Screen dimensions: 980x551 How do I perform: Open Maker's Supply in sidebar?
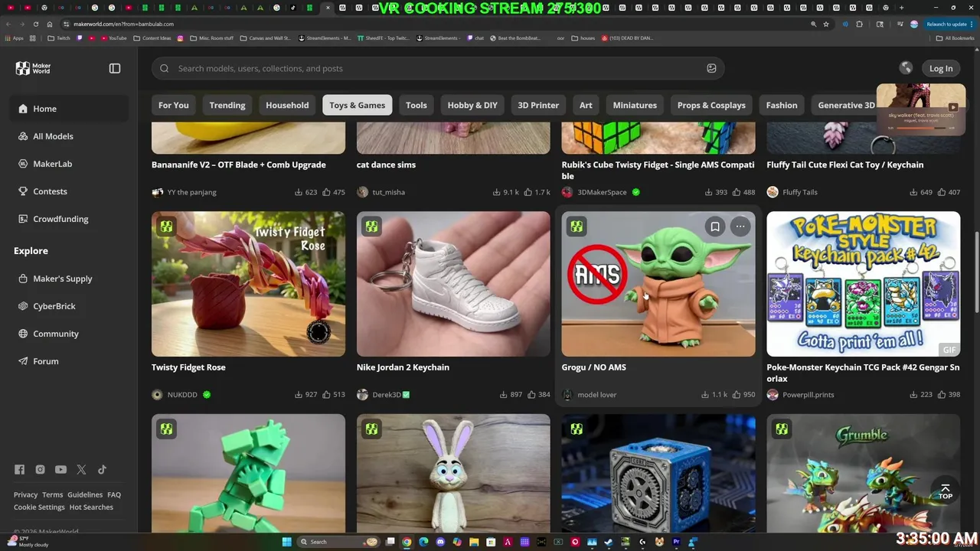pyautogui.click(x=70, y=279)
